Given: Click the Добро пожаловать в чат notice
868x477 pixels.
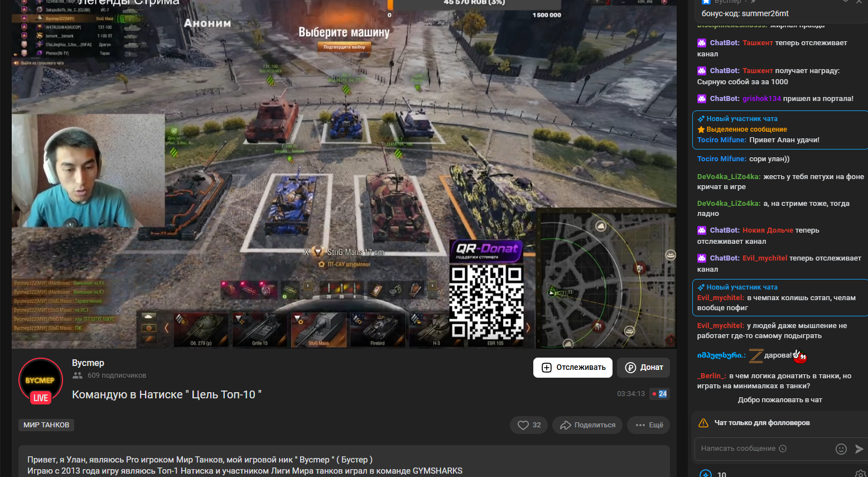Looking at the screenshot, I should (780, 400).
